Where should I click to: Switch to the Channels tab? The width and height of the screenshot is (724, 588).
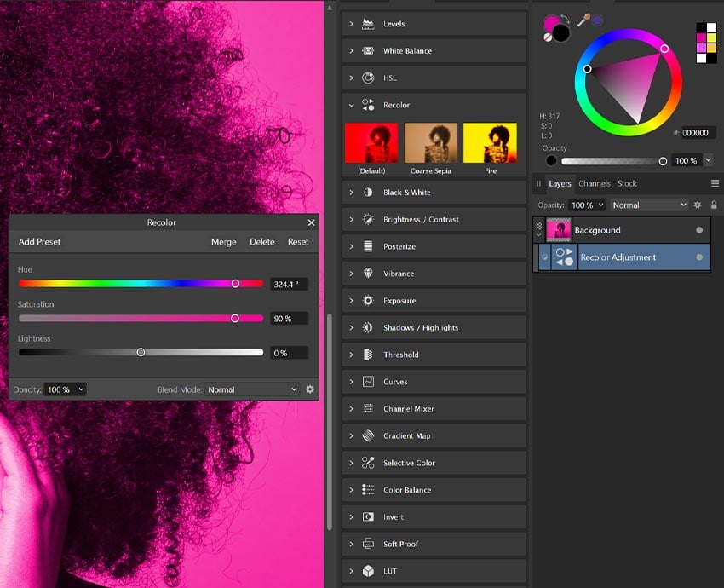point(594,183)
